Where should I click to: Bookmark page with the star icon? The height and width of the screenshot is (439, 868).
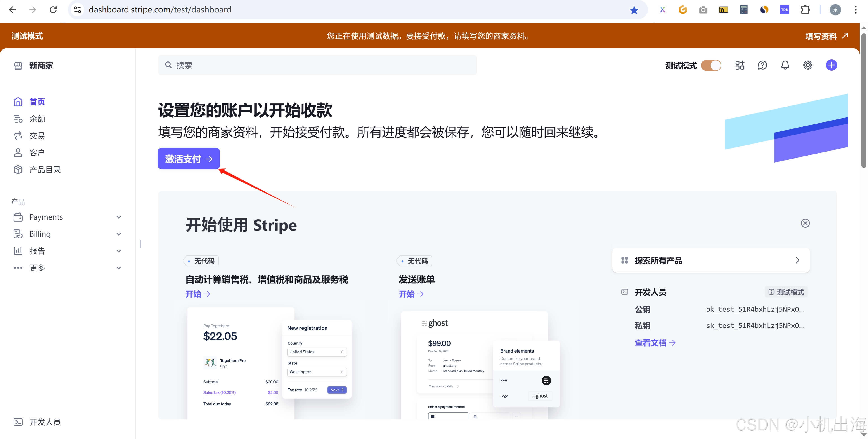pyautogui.click(x=634, y=10)
